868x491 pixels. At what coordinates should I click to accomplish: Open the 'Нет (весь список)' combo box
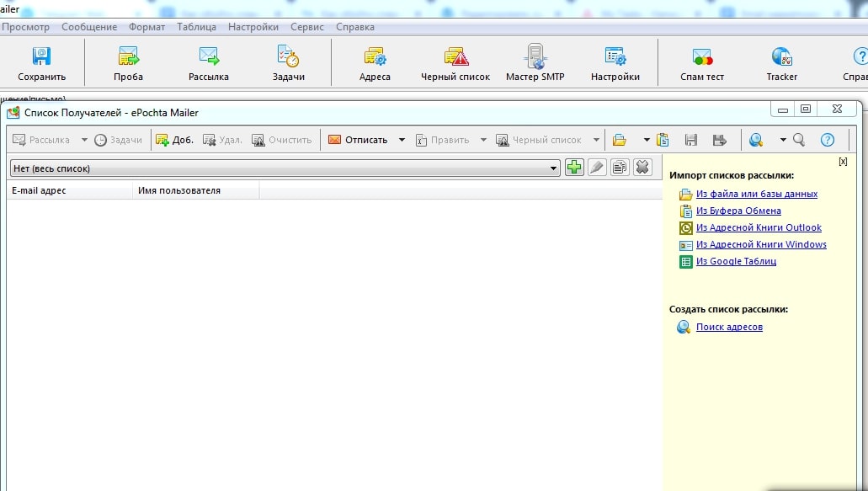tap(284, 168)
